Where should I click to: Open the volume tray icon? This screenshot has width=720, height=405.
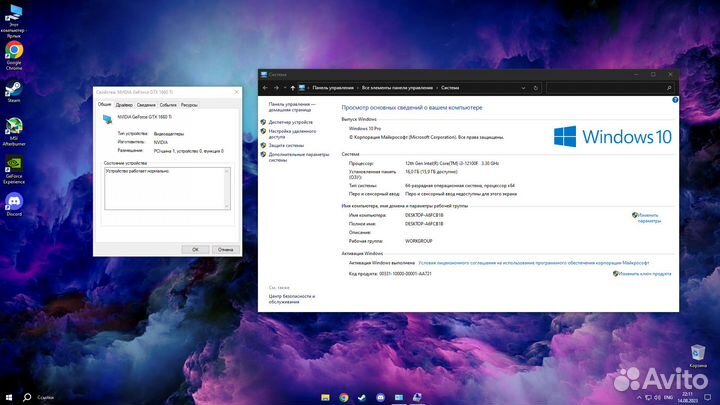[x=657, y=397]
